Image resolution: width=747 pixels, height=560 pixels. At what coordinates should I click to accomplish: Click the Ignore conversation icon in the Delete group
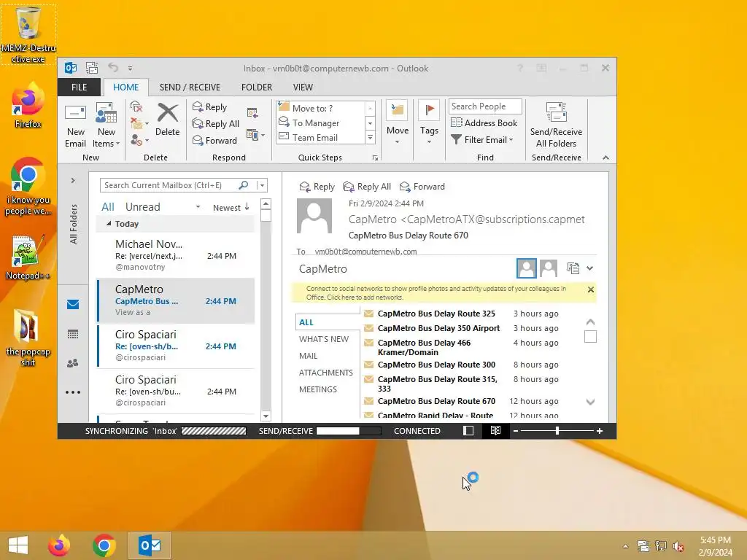click(x=136, y=106)
